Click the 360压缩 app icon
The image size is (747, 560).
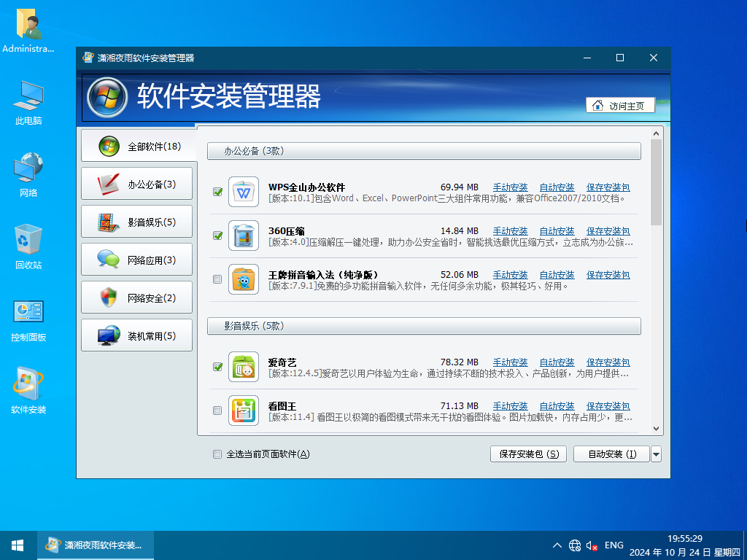(244, 236)
